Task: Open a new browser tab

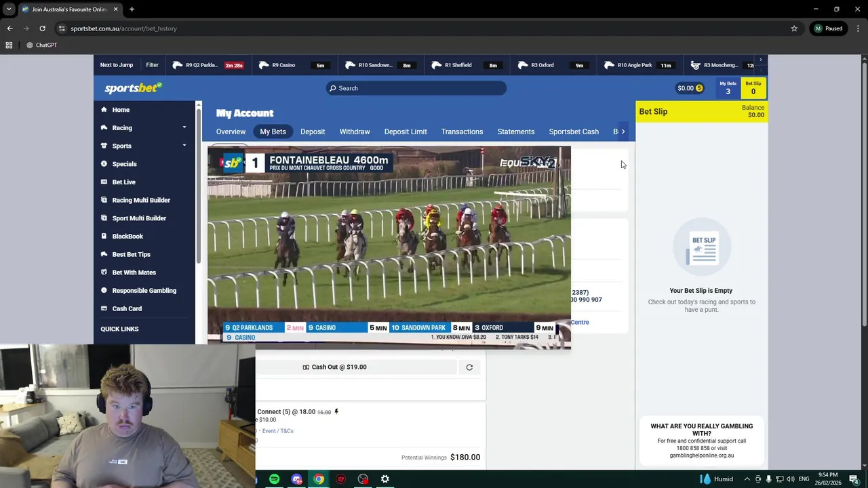Action: [x=132, y=9]
